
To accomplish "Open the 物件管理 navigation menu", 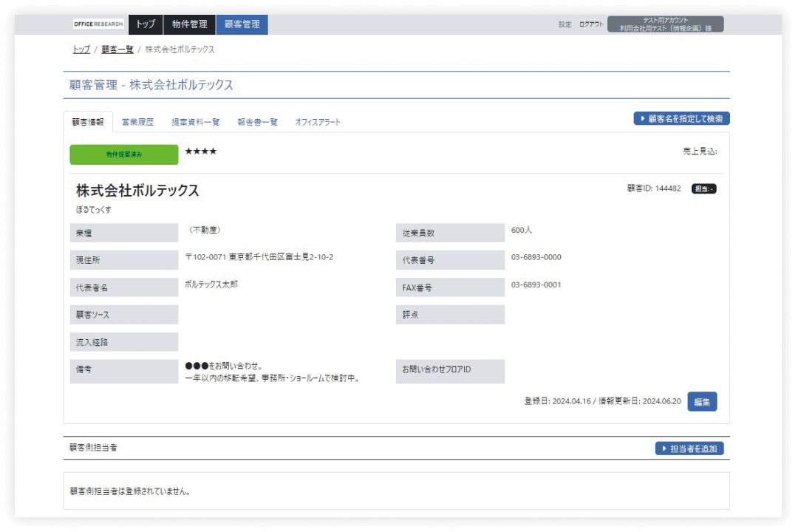I will tap(189, 24).
